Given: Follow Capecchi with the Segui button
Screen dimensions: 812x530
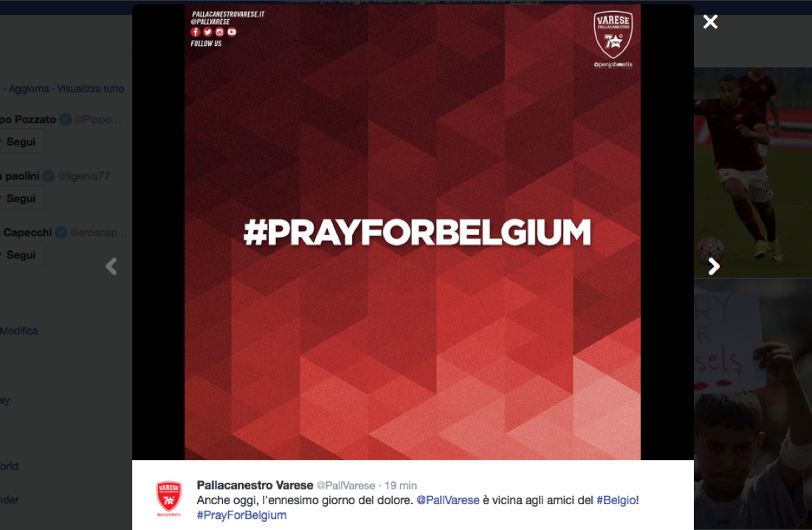Looking at the screenshot, I should click(x=21, y=255).
